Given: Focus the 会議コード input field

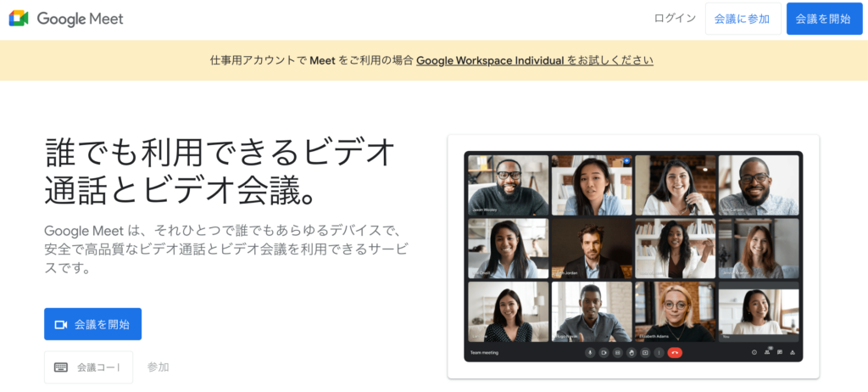Looking at the screenshot, I should coord(88,367).
